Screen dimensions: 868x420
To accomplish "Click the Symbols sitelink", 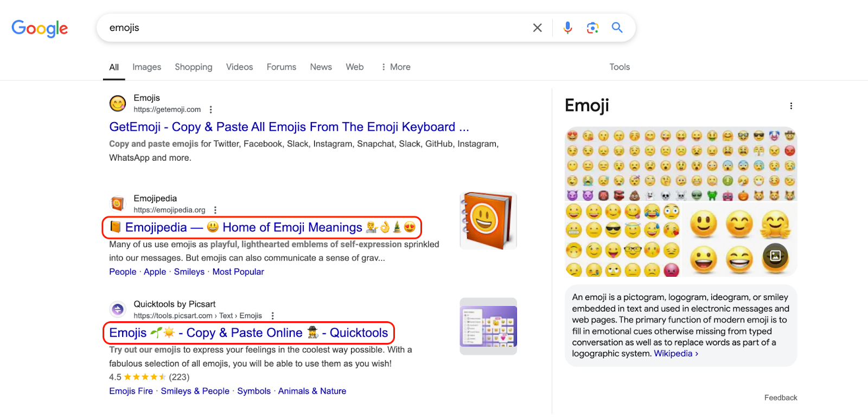I will coord(254,391).
